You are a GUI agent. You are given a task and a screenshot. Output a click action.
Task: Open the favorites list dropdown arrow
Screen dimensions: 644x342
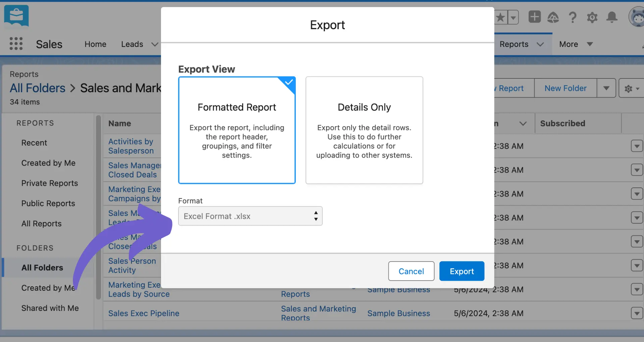pos(513,17)
